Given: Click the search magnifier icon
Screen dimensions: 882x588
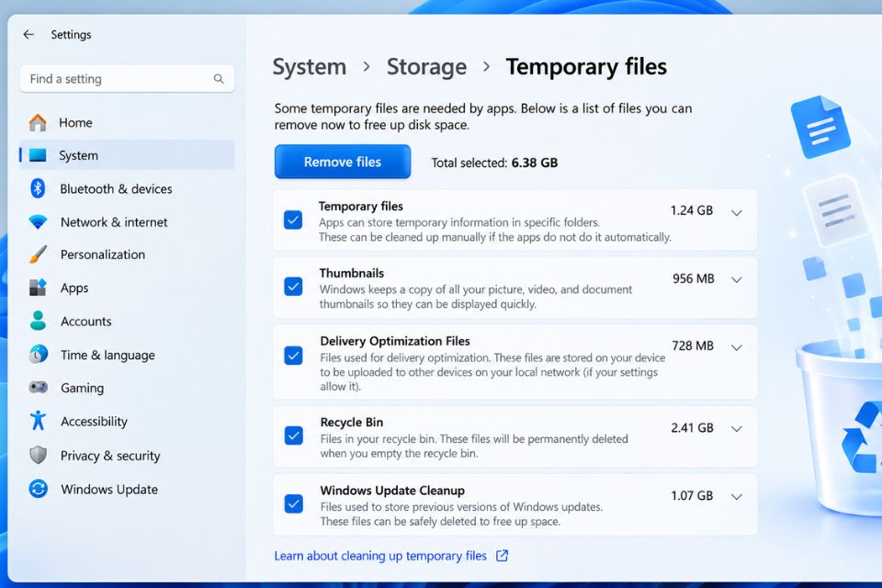Looking at the screenshot, I should coord(219,79).
